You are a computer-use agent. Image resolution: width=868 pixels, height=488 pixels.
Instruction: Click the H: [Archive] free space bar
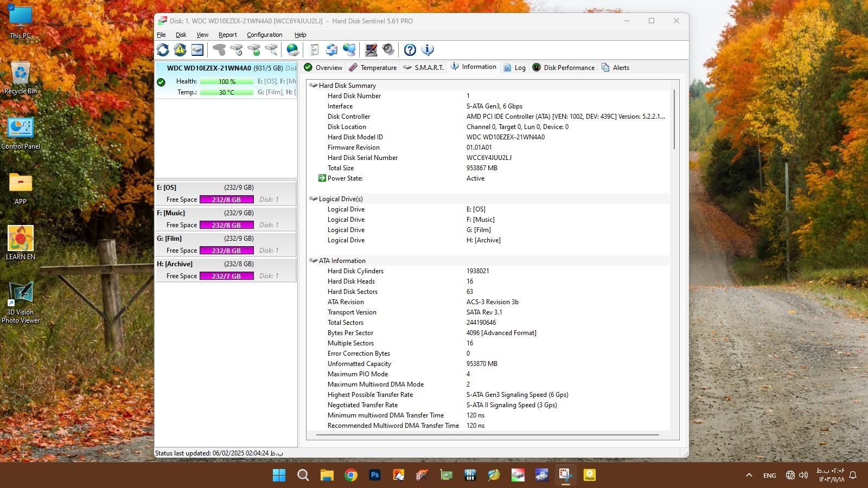click(x=227, y=276)
